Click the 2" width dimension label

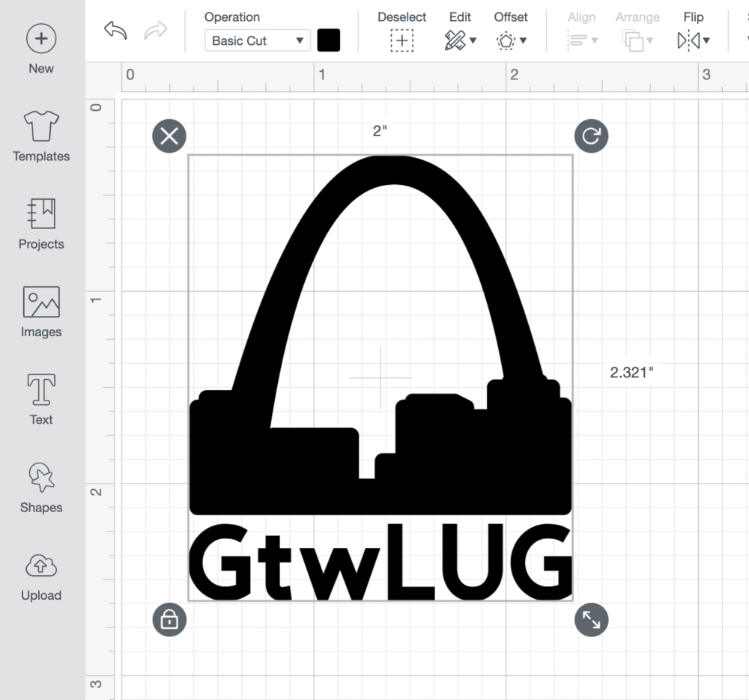(x=380, y=131)
